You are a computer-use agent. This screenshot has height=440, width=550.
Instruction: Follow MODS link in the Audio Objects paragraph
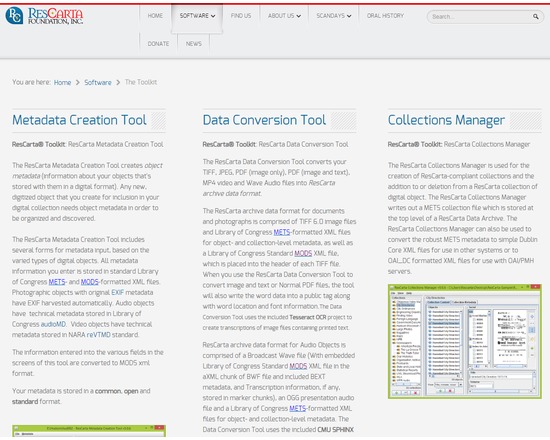[x=298, y=366]
